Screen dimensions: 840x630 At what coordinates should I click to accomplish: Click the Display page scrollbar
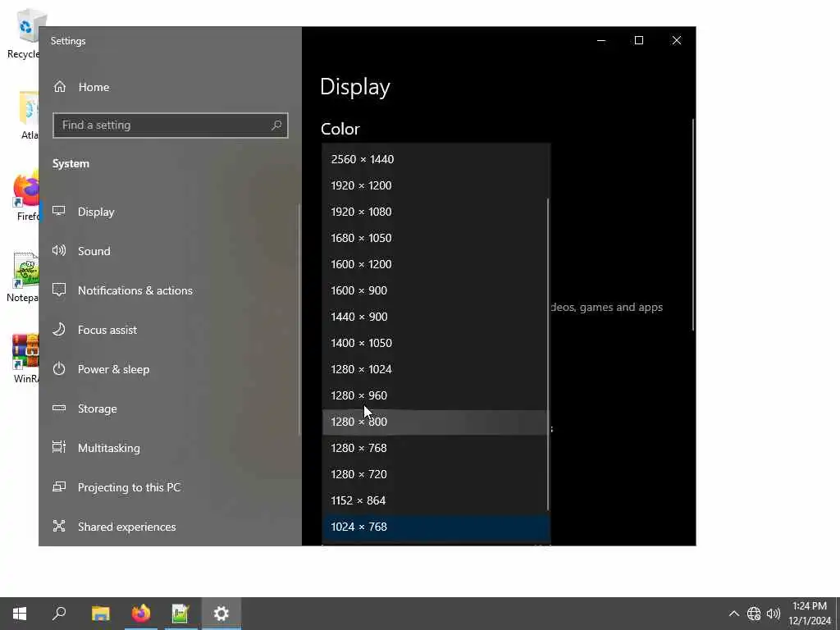pyautogui.click(x=693, y=225)
